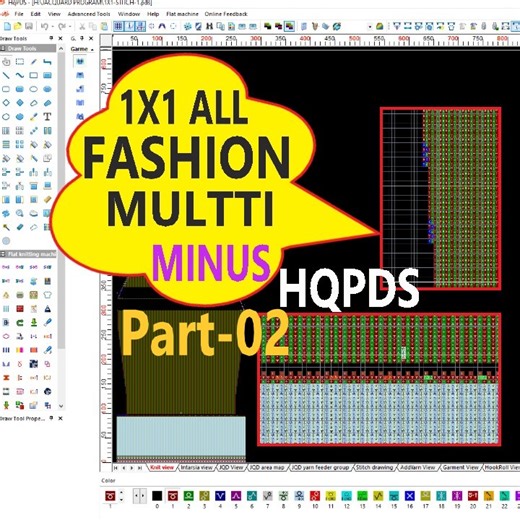This screenshot has height=520, width=520.
Task: Open the File menu
Action: (x=19, y=14)
